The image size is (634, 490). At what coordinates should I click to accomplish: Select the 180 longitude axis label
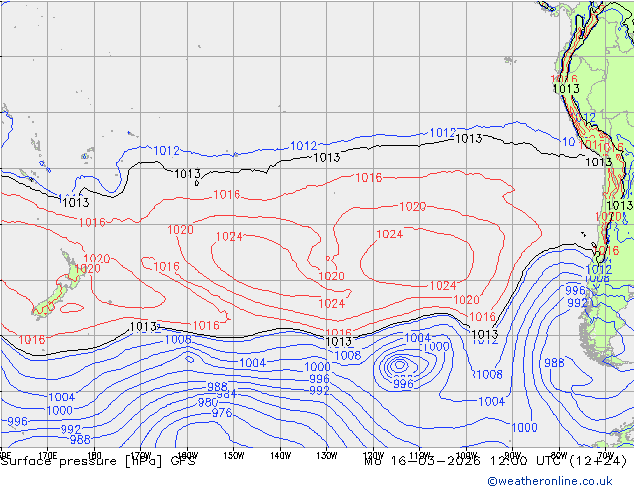click(94, 454)
